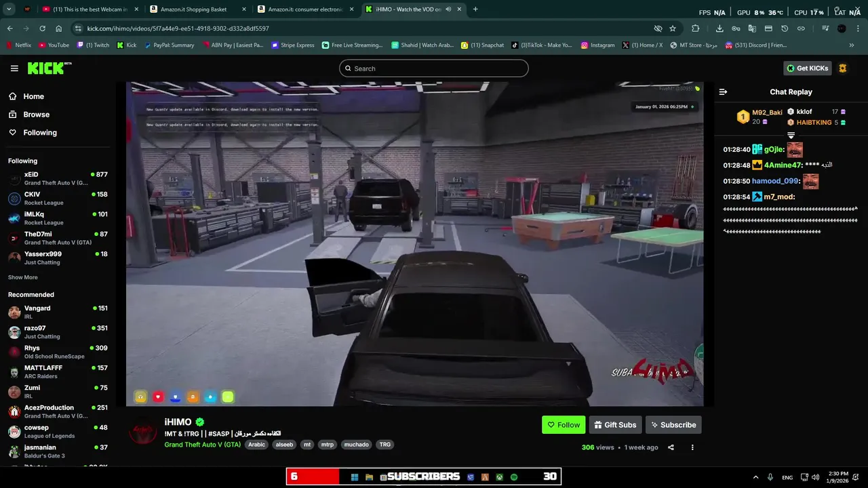The image size is (868, 488).
Task: View site information icon in address bar
Action: 78,28
